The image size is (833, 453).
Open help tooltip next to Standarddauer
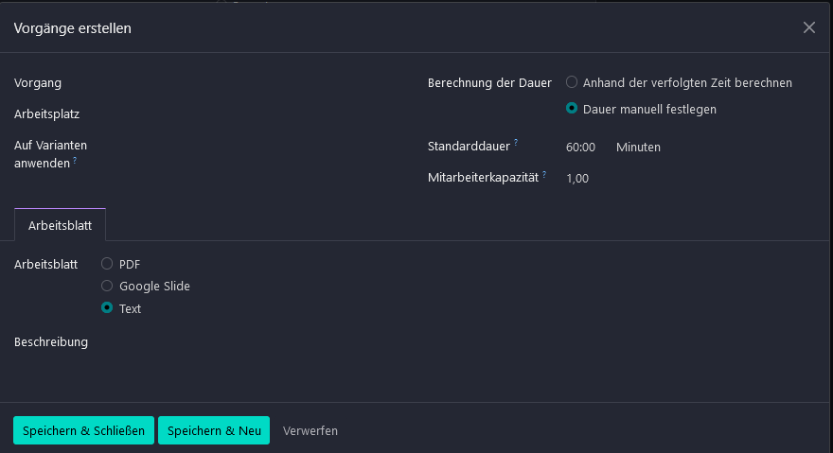[x=516, y=142]
